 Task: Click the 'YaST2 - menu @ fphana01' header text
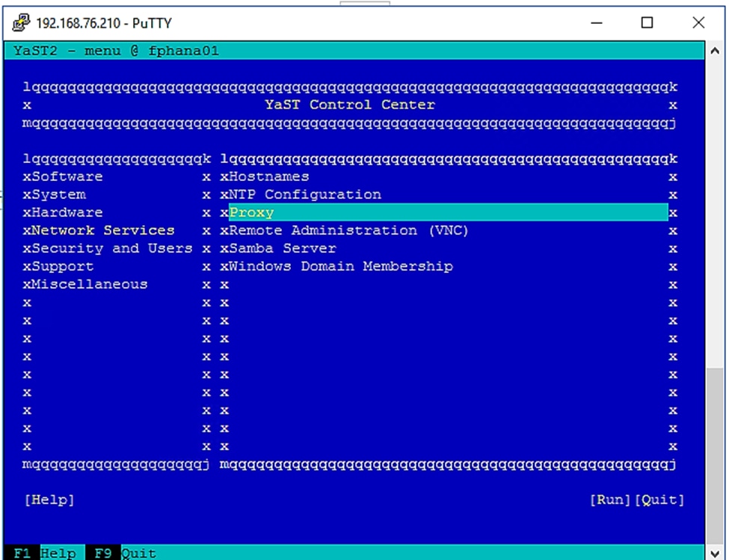116,51
